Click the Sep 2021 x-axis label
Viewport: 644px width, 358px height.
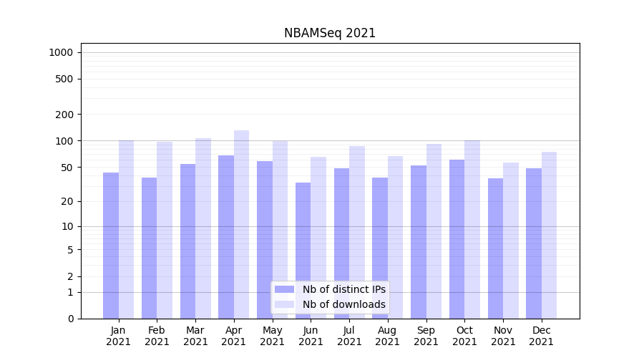tap(426, 336)
